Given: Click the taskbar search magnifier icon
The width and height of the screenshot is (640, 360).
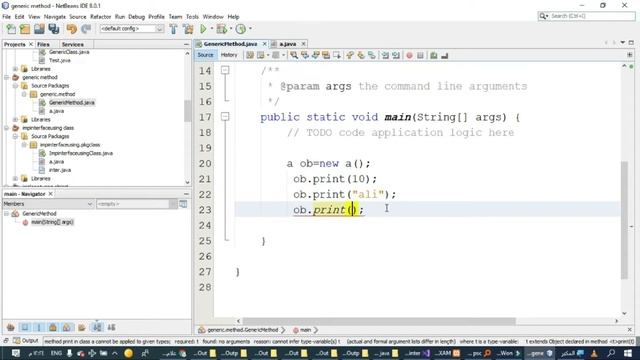Looking at the screenshot, I should click(x=611, y=353).
